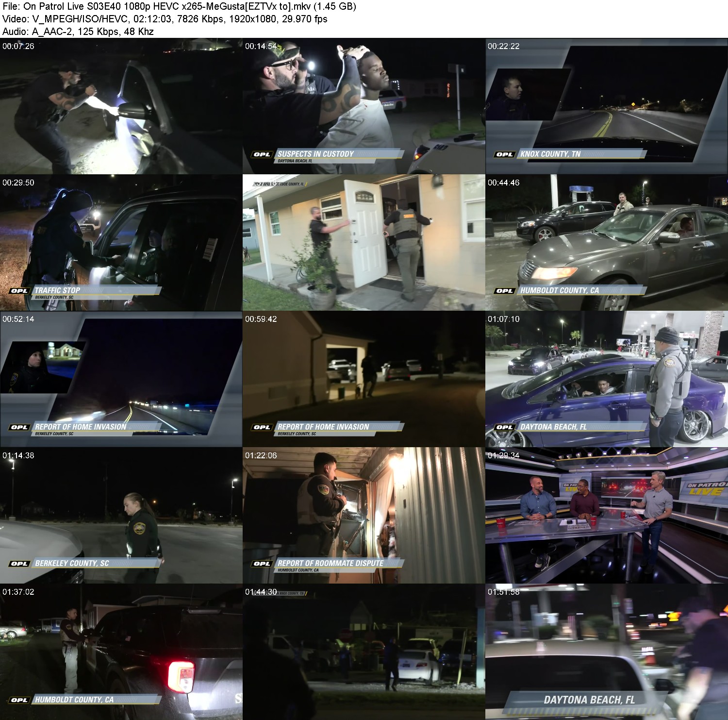Click OPL logo in the 00:22:22 frame
The height and width of the screenshot is (720, 728).
tap(505, 154)
